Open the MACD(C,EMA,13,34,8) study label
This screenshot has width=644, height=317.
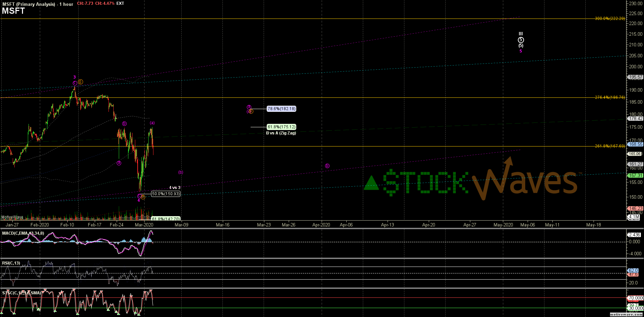23,233
